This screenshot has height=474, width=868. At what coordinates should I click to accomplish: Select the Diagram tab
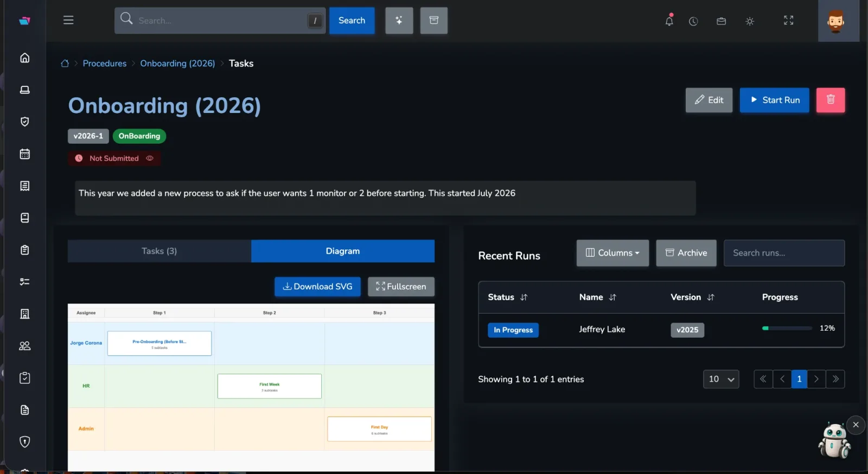tap(343, 251)
